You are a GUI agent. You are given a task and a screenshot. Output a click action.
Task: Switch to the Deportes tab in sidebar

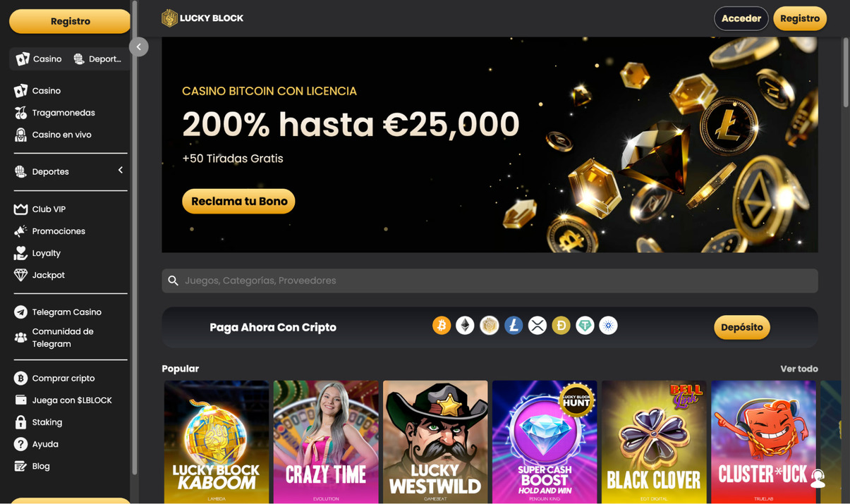coord(98,59)
